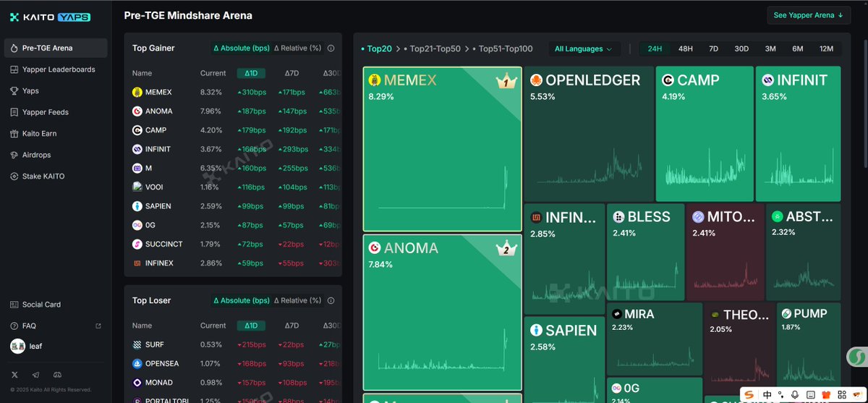Click Top Gainer info icon
Image resolution: width=868 pixels, height=403 pixels.
331,48
